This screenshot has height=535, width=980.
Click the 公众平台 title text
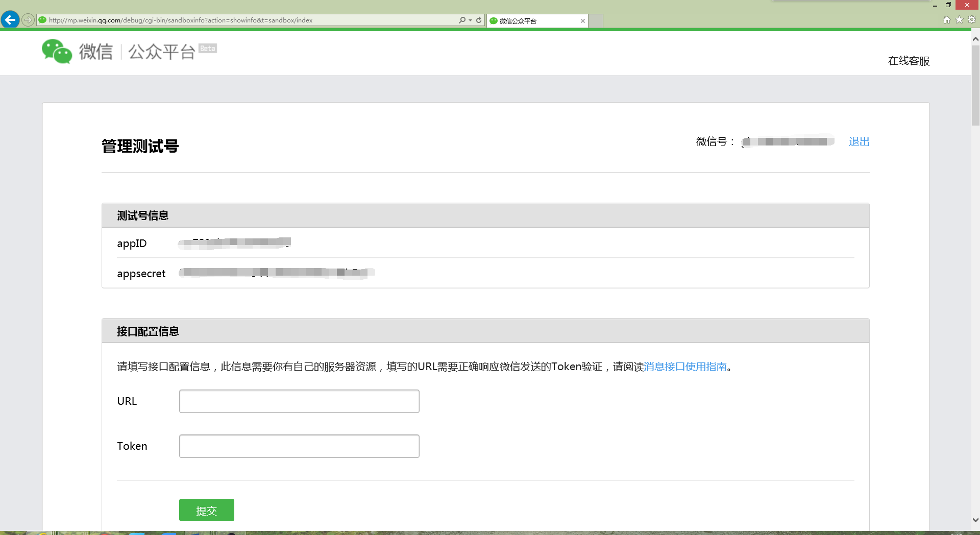pos(162,52)
